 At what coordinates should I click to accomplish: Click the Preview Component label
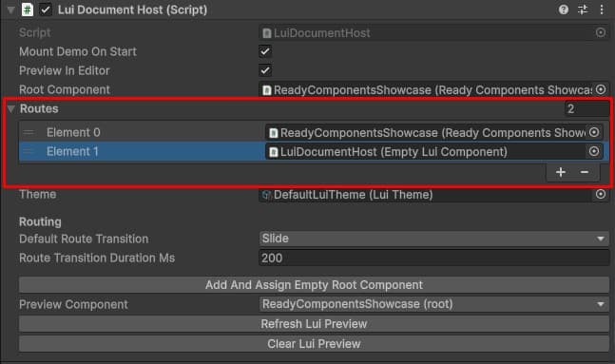(x=73, y=304)
